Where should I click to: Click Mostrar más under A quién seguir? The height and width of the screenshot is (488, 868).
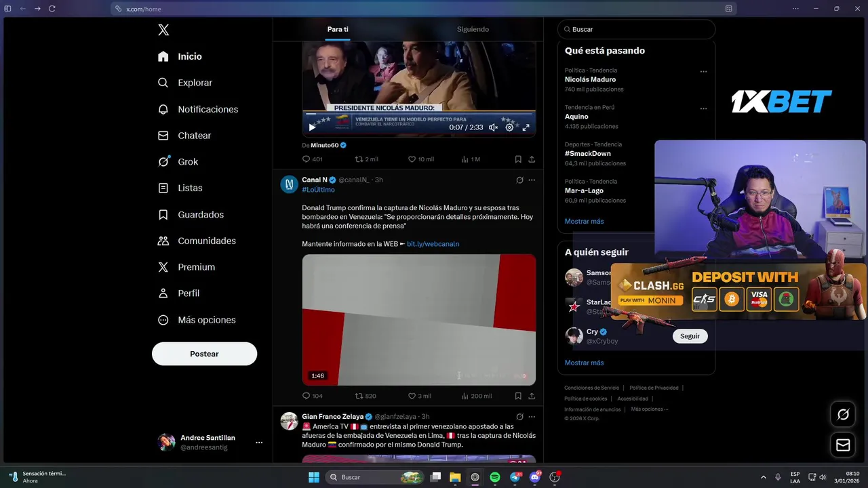(x=584, y=363)
